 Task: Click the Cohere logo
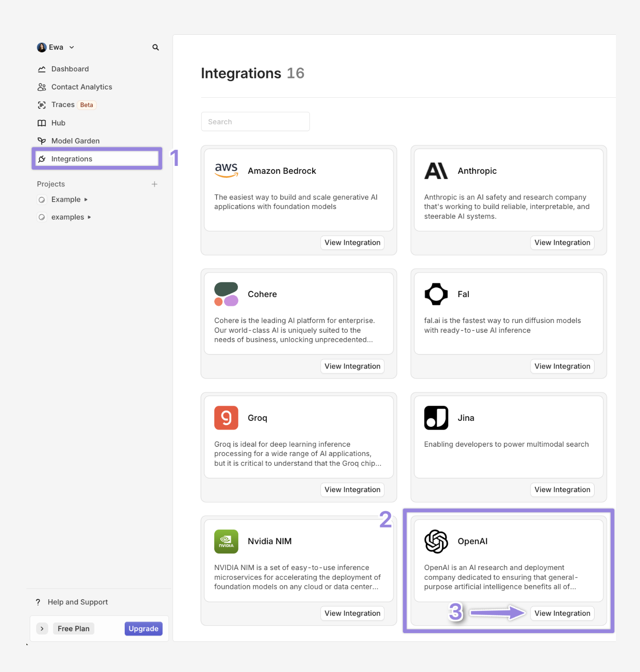226,294
